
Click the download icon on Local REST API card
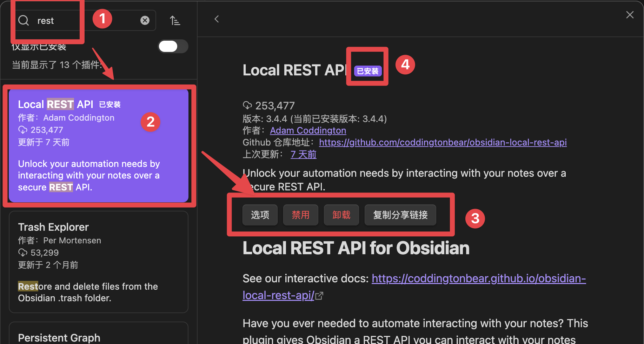point(23,130)
